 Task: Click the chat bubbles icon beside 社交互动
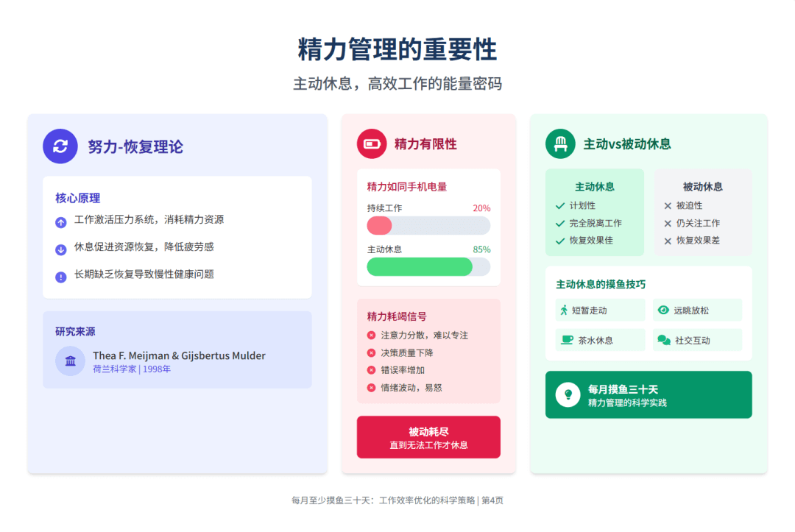click(663, 340)
